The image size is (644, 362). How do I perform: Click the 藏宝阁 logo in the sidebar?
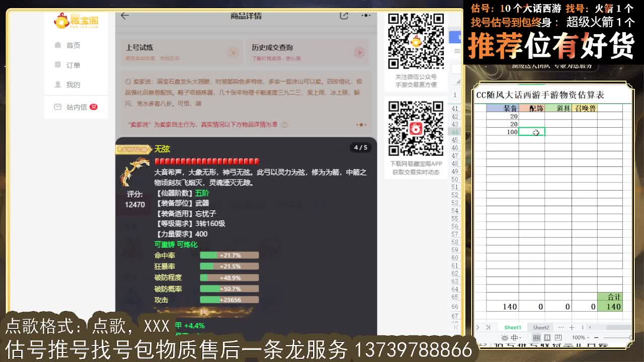tap(76, 21)
